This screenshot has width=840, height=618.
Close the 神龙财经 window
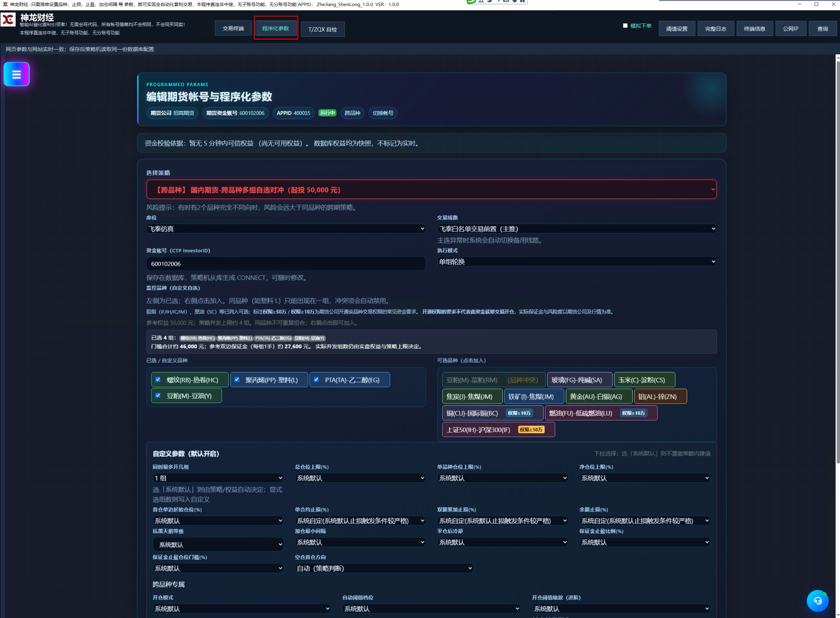[833, 4]
